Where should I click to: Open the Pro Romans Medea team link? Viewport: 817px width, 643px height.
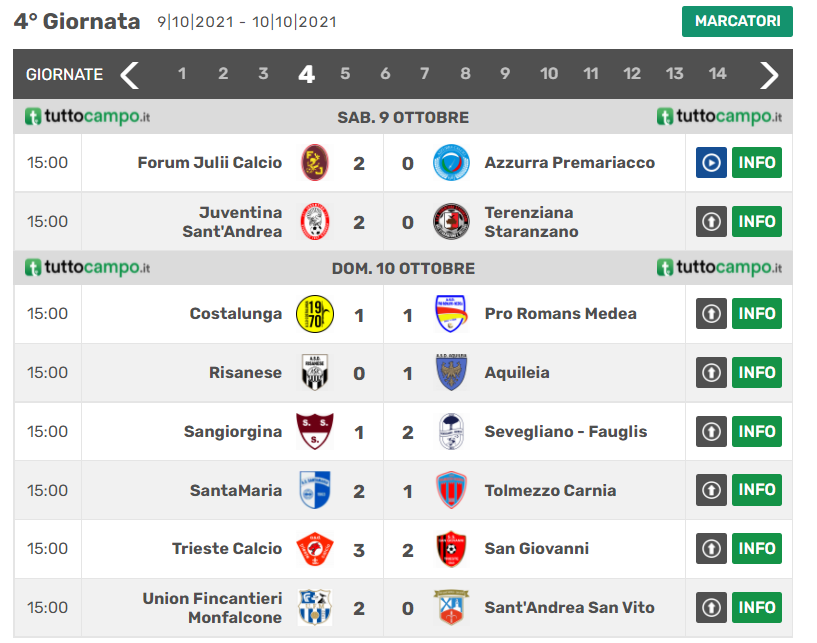point(561,314)
